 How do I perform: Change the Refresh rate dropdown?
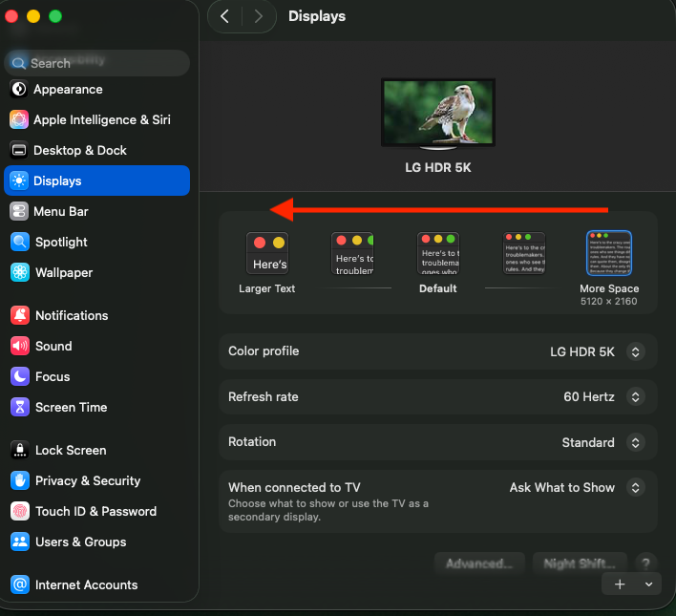635,397
